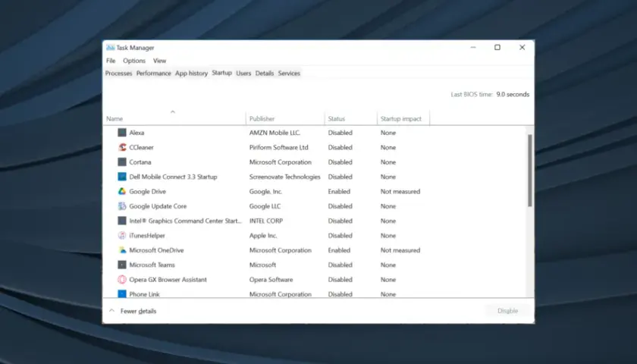Click the Google Update Core icon
Image resolution: width=637 pixels, height=364 pixels.
tap(122, 206)
